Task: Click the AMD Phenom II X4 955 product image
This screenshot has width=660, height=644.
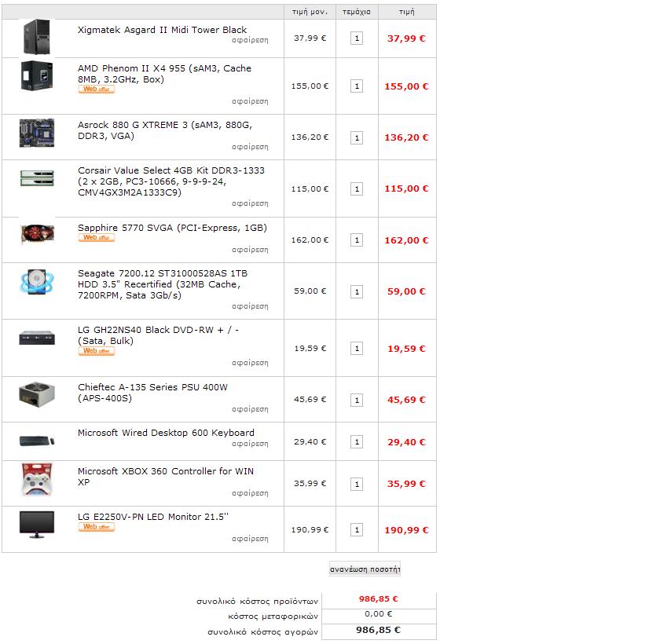Action: (x=37, y=75)
